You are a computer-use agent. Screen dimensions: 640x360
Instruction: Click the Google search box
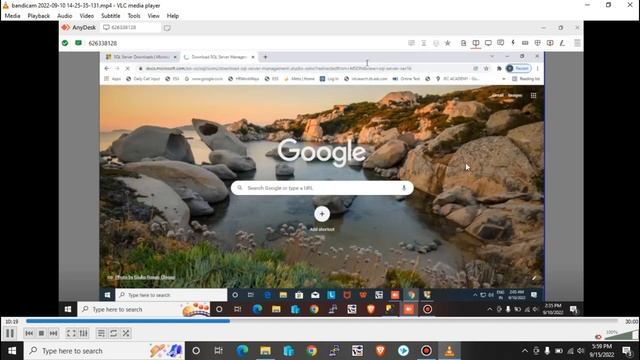tap(322, 188)
